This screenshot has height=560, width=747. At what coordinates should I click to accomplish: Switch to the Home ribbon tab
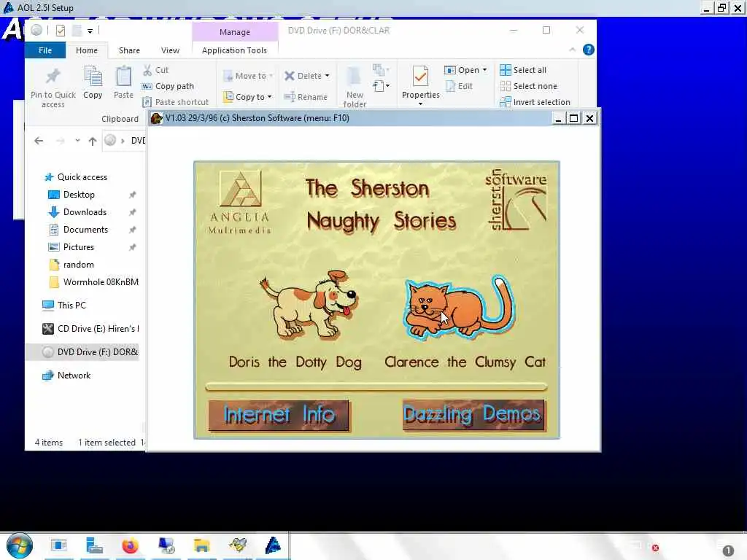point(87,50)
